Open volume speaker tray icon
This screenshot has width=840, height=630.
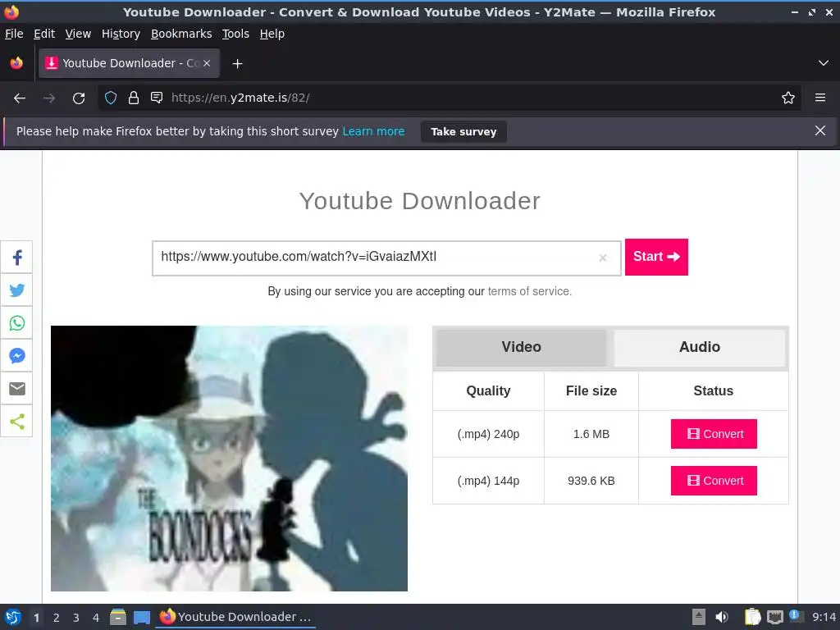pos(722,617)
